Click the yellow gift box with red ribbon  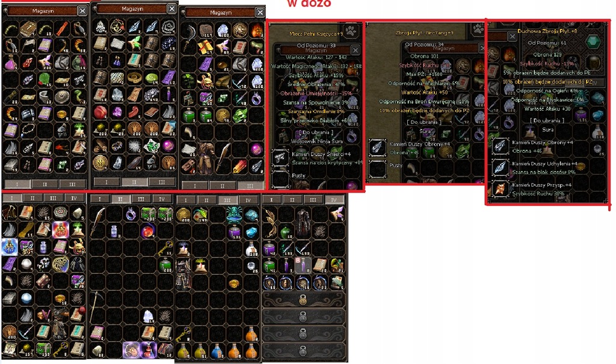coord(205,47)
